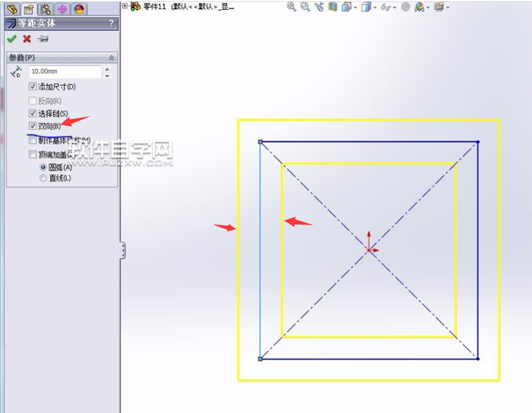Open the FeatureManager design tree tab
This screenshot has width=532, height=413.
[x=12, y=8]
